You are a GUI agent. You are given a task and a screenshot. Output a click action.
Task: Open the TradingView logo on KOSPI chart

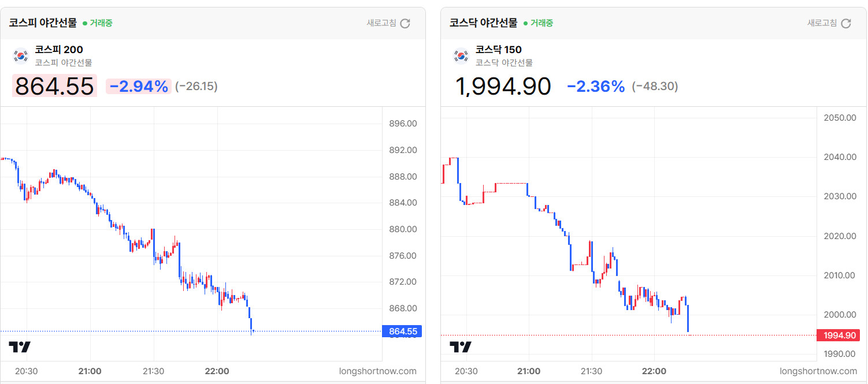(20, 347)
